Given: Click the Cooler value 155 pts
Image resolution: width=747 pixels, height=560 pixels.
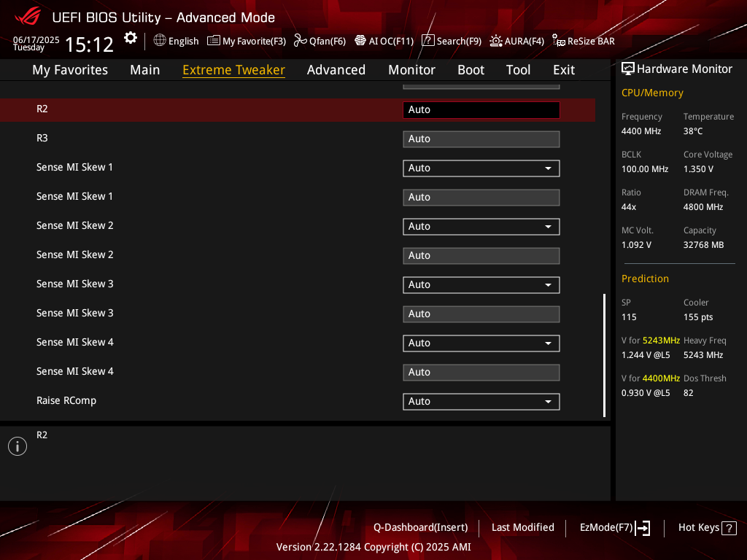Looking at the screenshot, I should coord(698,317).
